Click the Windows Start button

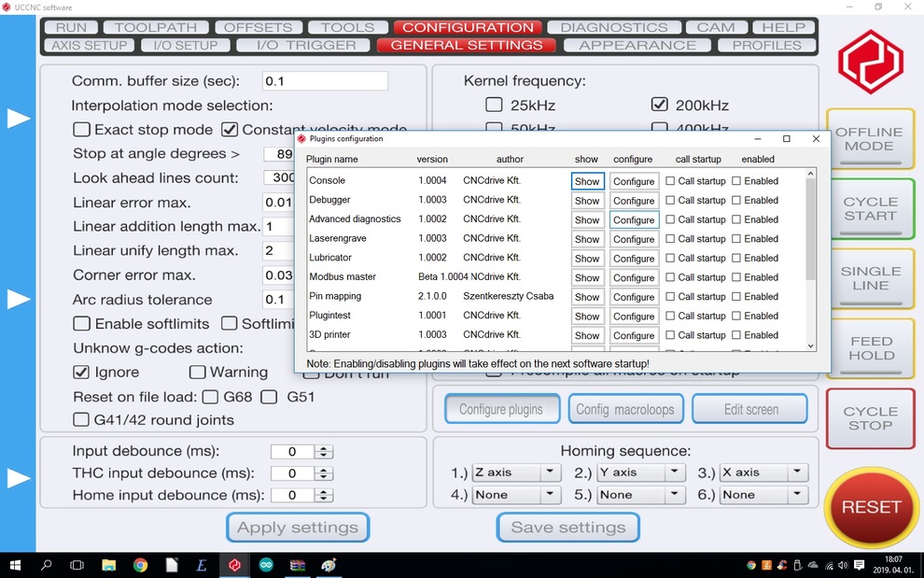click(x=15, y=565)
